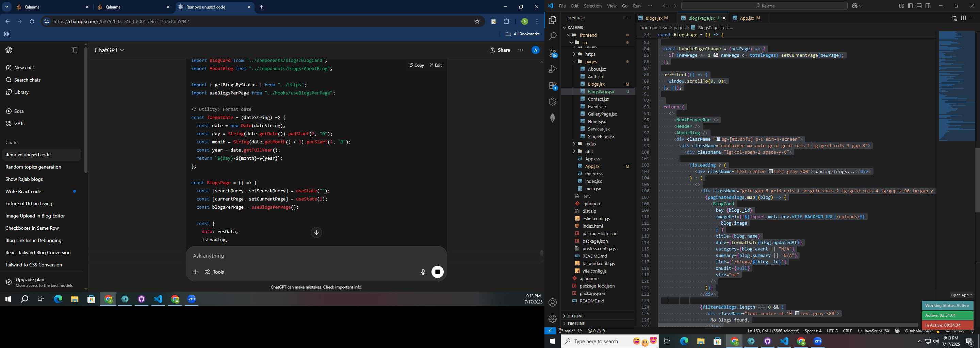The image size is (980, 348).
Task: Open the Extensions view in VS Code
Action: coord(552,86)
